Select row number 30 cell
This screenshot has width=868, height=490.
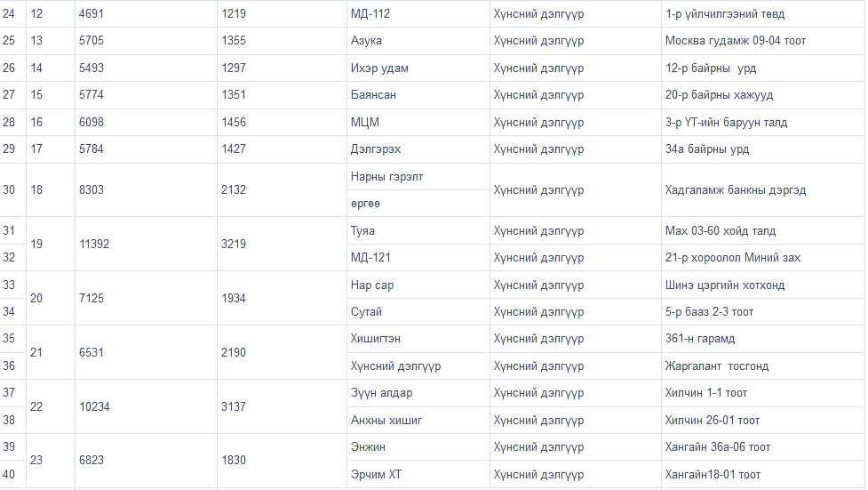tap(10, 190)
